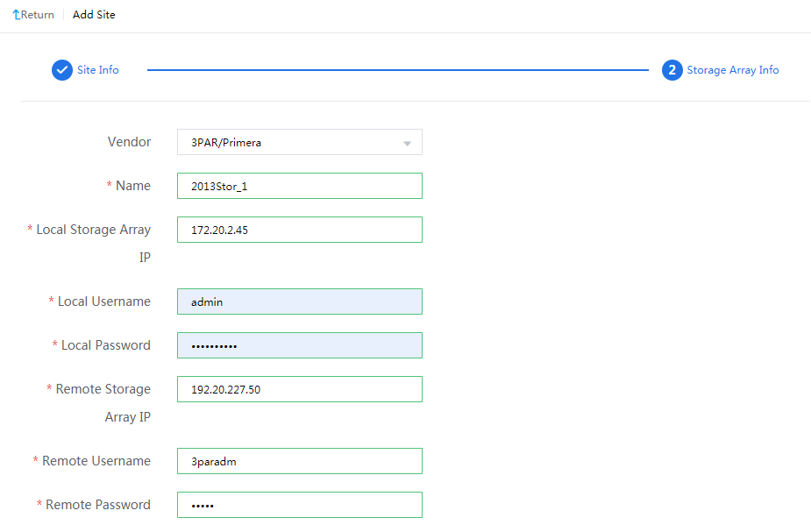Image resolution: width=811 pixels, height=532 pixels.
Task: Focus the Remote Password input
Action: coord(299,504)
